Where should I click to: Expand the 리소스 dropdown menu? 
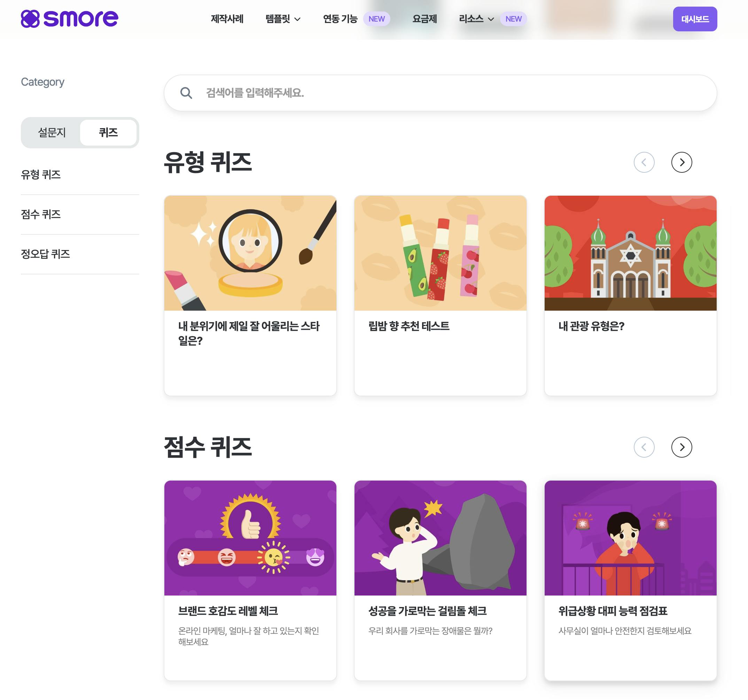(476, 19)
